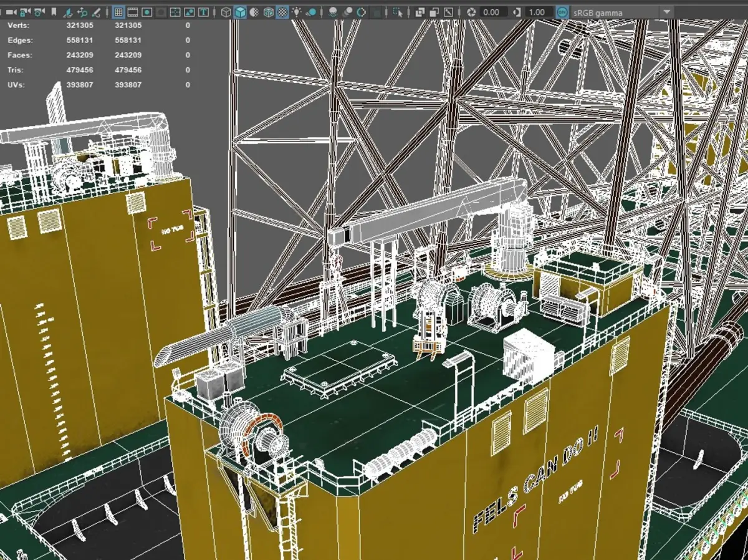748x560 pixels.
Task: Select Smooth Shade All cube icon
Action: (240, 12)
